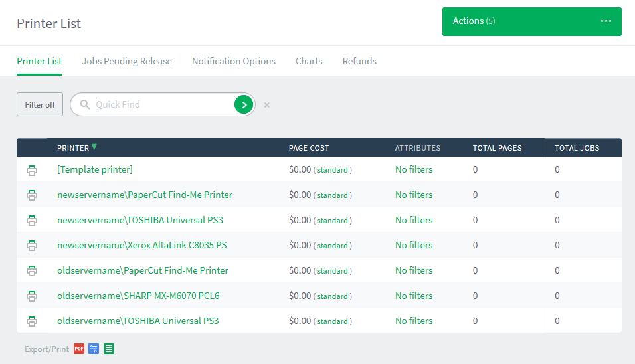The width and height of the screenshot is (635, 364).
Task: Export the printer list as HTML
Action: (x=94, y=349)
